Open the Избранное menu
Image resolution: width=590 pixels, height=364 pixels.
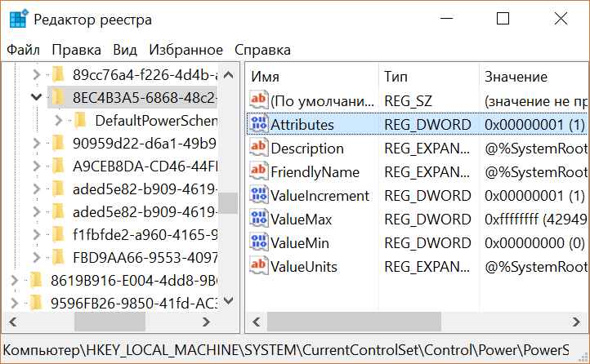[x=185, y=50]
